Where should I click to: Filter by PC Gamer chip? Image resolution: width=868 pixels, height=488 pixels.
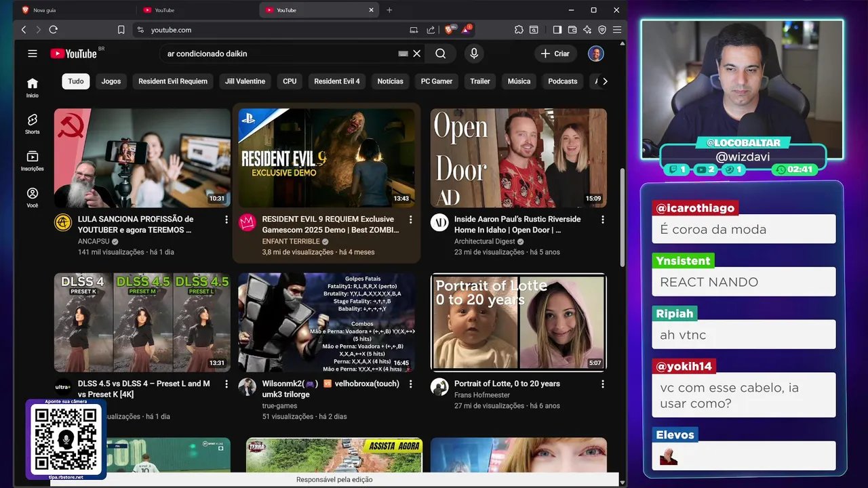point(437,81)
